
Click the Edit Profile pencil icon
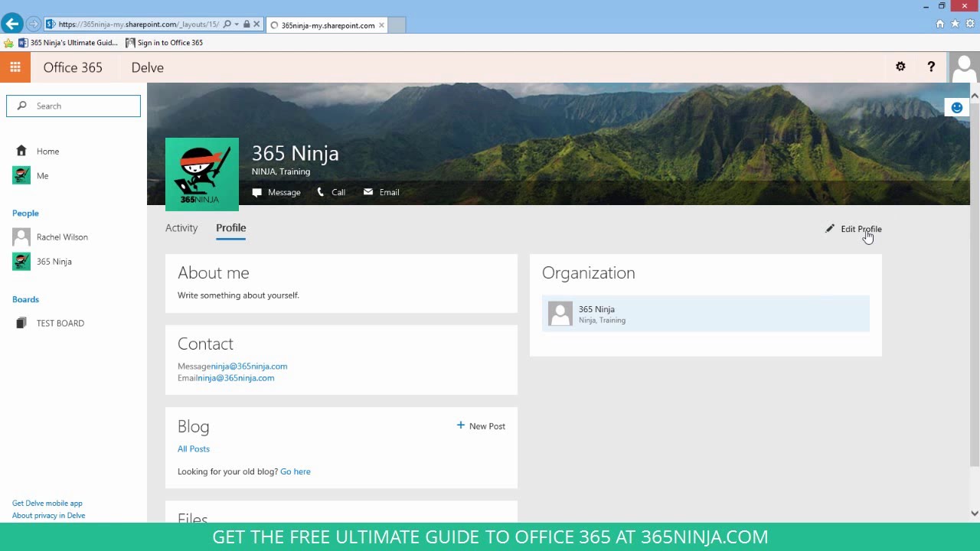click(830, 228)
